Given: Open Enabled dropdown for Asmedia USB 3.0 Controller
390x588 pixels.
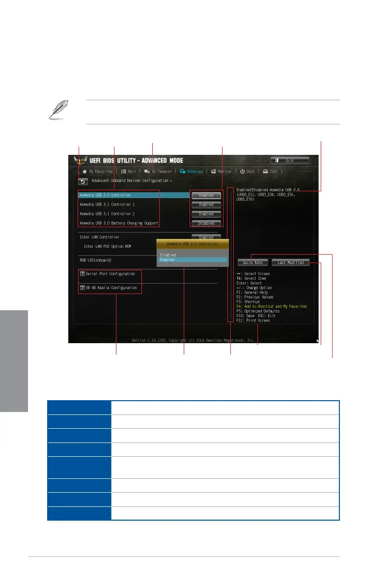Looking at the screenshot, I should pos(206,195).
